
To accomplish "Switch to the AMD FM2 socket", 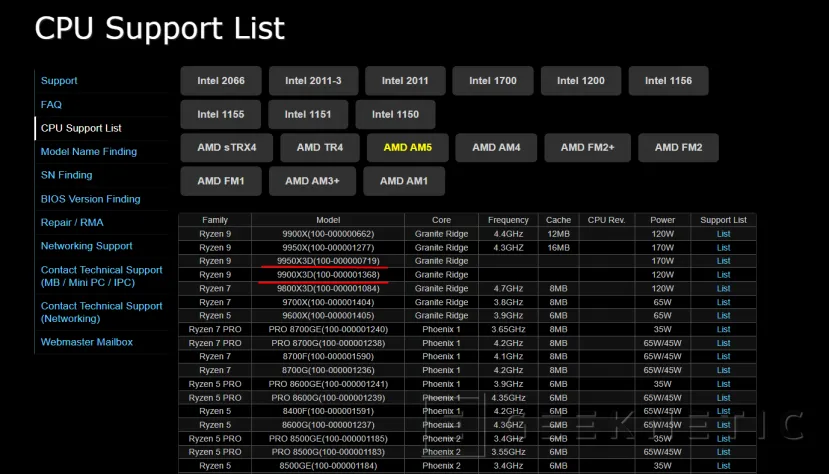I will [x=678, y=147].
